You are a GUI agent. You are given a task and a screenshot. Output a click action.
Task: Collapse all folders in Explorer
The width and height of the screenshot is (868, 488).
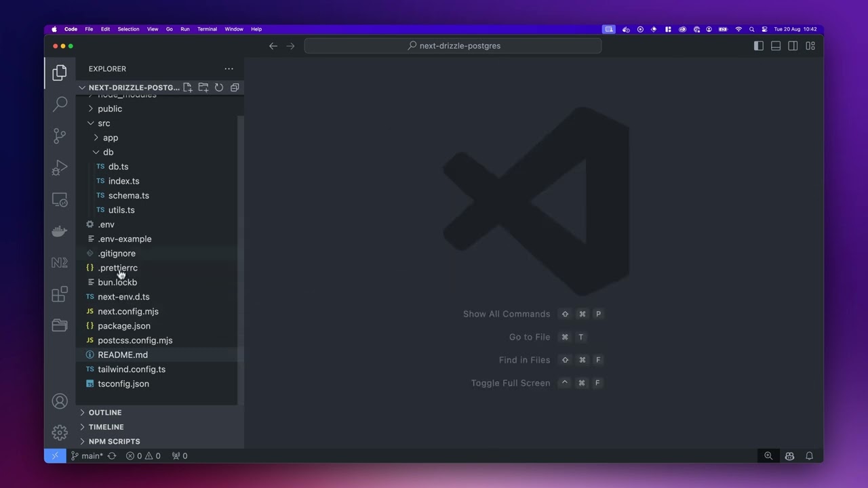click(235, 87)
